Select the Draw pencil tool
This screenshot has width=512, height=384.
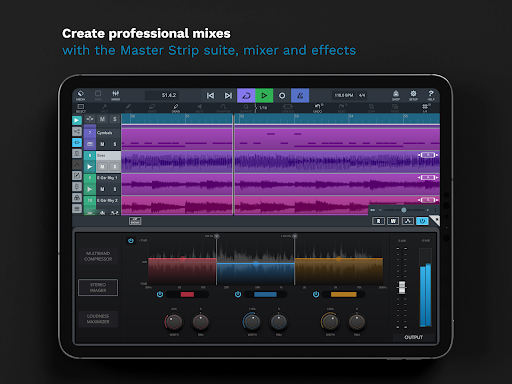click(176, 108)
